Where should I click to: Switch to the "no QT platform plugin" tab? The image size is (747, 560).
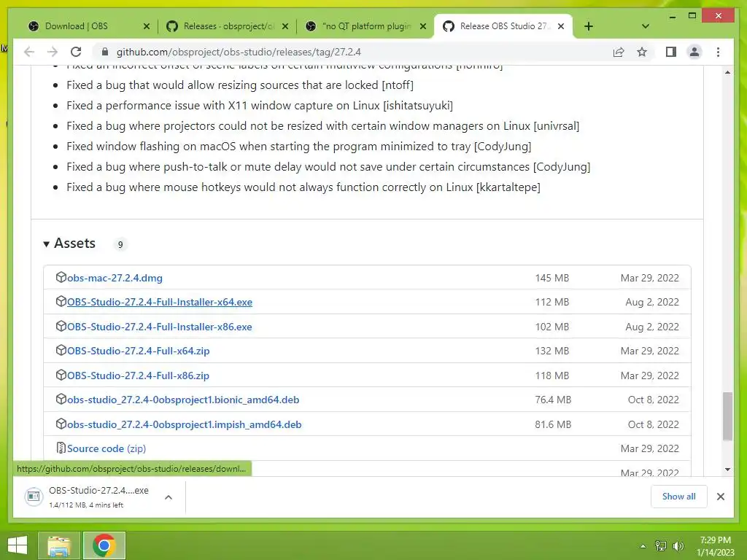tap(366, 26)
